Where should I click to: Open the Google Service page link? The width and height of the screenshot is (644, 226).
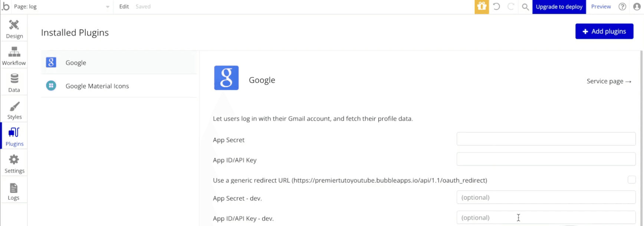coord(609,81)
